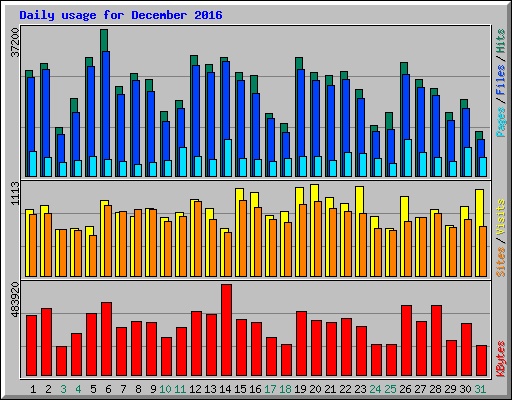The height and width of the screenshot is (400, 512).
Task: Select weekend day 10 label
Action: coord(165,389)
